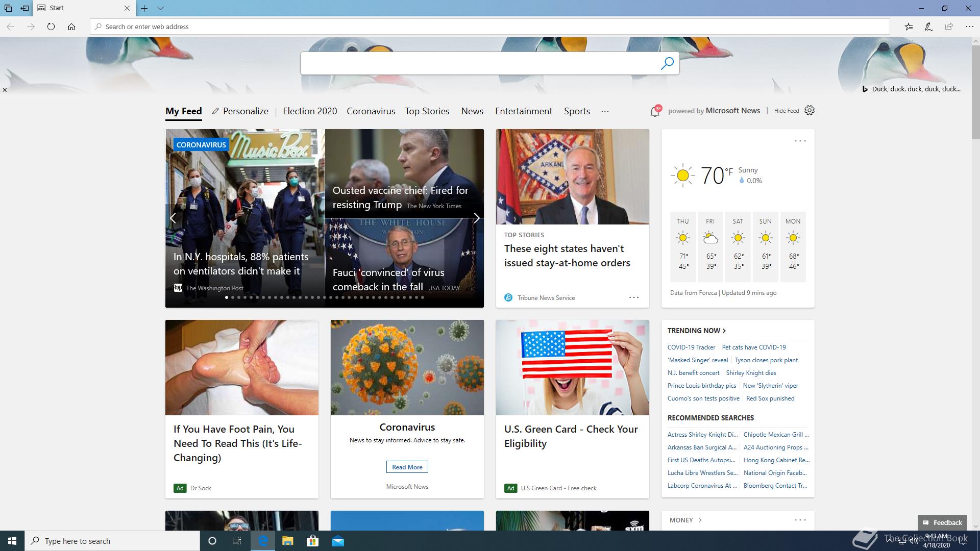Click the Share page icon
This screenshot has width=980, height=551.
coord(949,27)
